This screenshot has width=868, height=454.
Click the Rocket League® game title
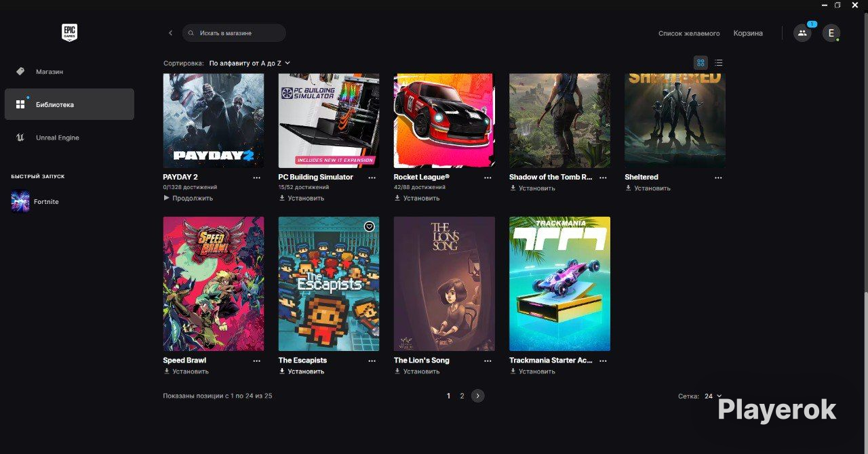[x=421, y=177]
